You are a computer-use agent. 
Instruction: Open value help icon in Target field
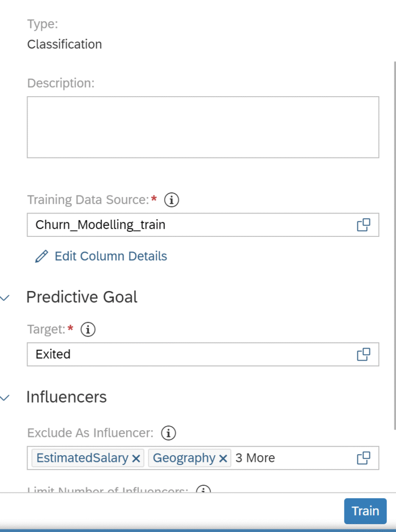click(x=363, y=354)
